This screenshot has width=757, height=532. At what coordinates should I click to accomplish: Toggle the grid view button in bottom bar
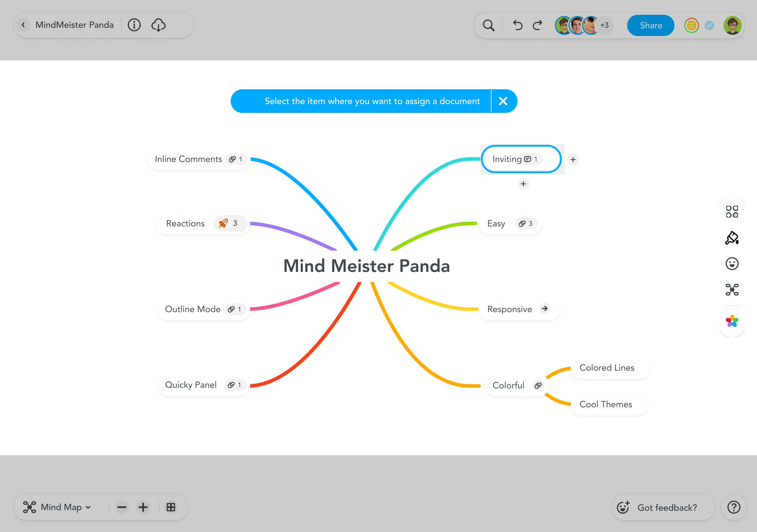(x=171, y=507)
